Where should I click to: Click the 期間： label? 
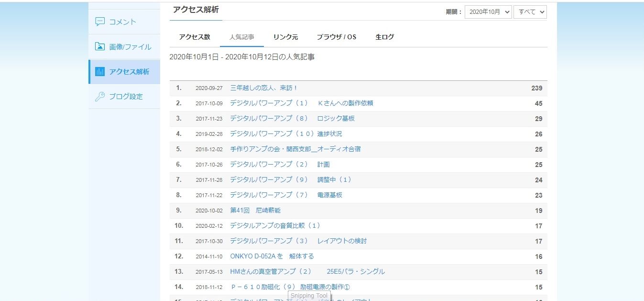(454, 12)
